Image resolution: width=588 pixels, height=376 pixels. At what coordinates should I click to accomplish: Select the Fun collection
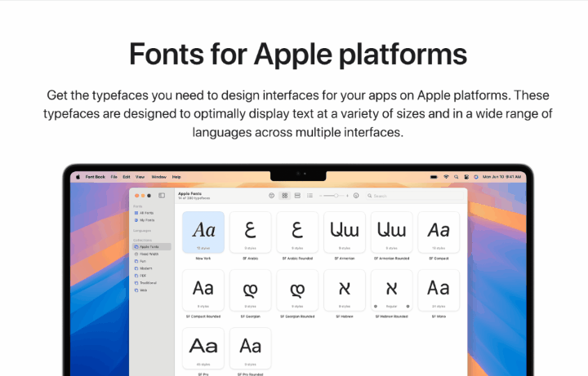tap(152, 261)
